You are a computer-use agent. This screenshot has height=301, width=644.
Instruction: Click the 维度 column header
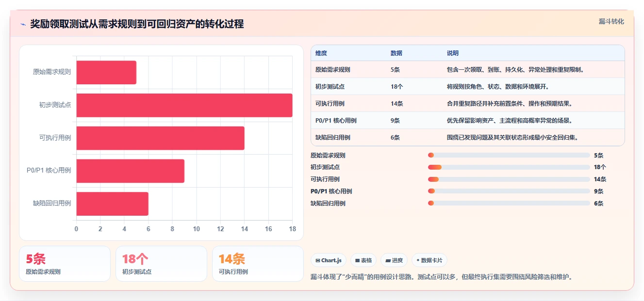tap(321, 53)
